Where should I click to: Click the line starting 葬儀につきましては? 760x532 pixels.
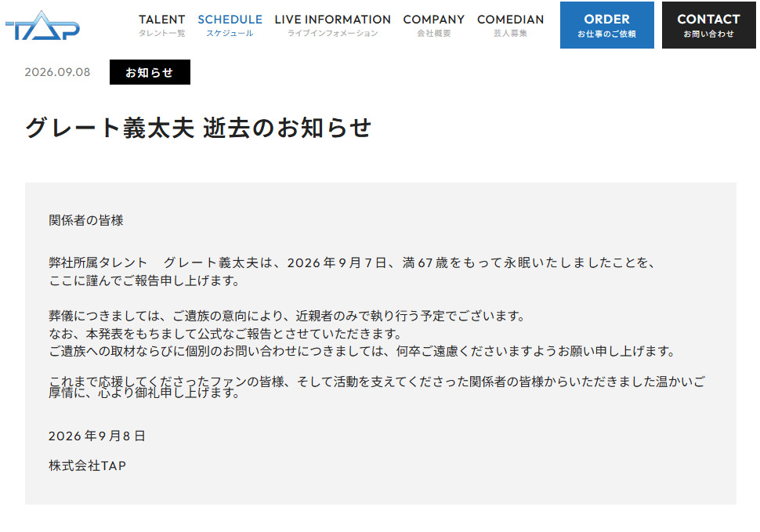[287, 316]
